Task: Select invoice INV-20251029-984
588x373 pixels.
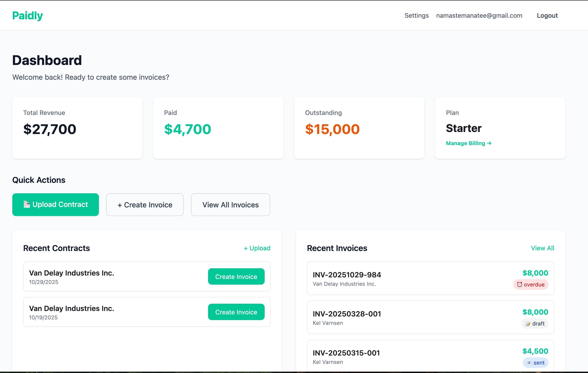Action: tap(430, 278)
